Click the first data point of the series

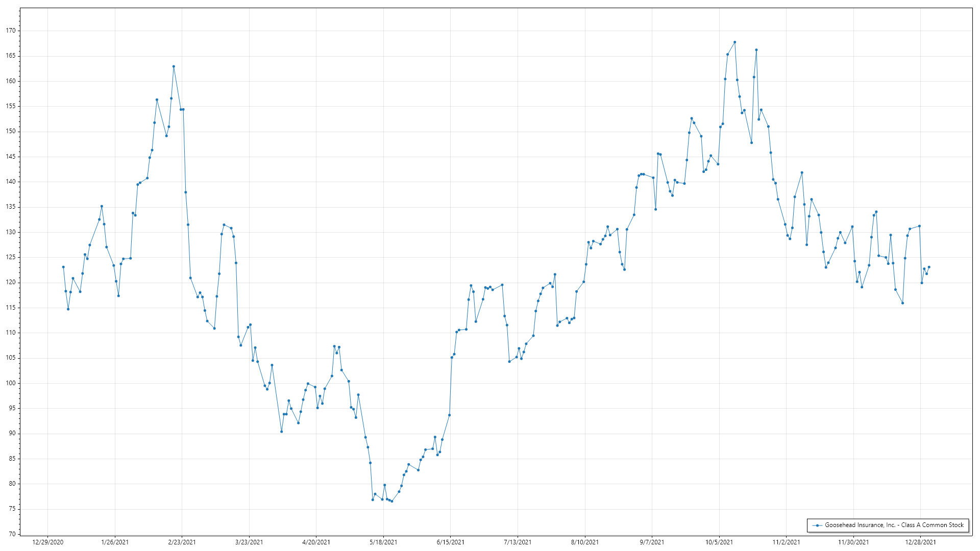pyautogui.click(x=63, y=267)
